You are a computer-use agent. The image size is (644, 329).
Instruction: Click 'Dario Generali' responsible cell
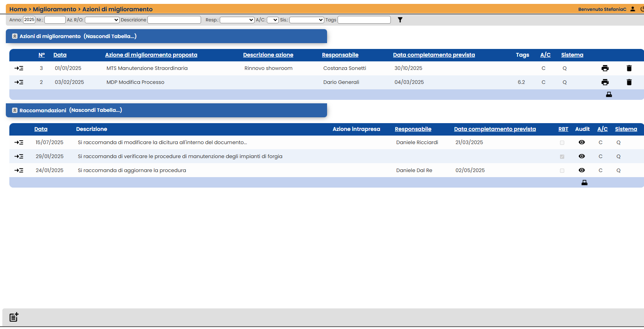pyautogui.click(x=341, y=82)
